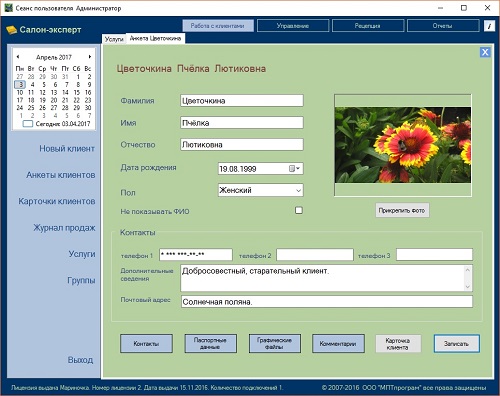Go to previous month in calendar
This screenshot has width=500, height=396.
click(18, 57)
